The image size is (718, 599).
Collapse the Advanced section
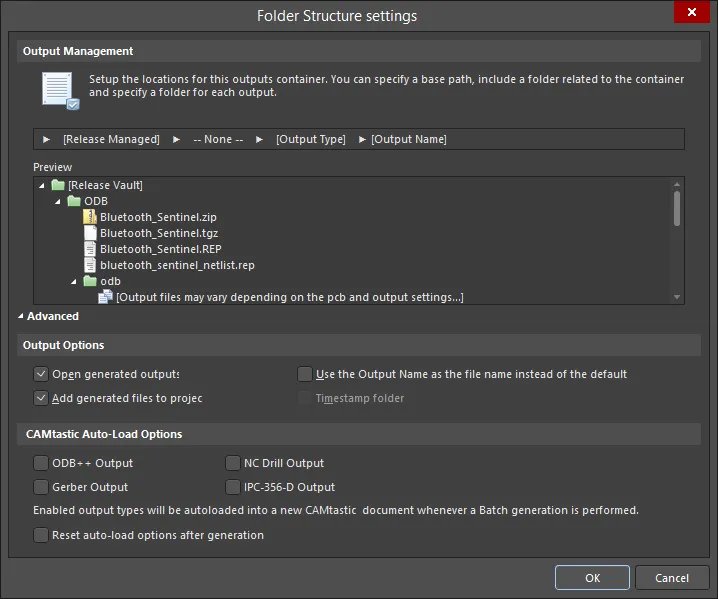21,316
